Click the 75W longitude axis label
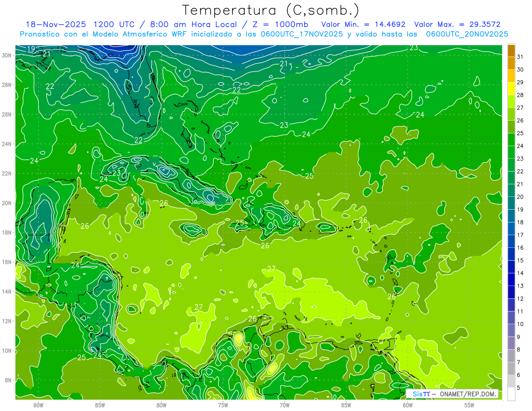Screen dimensions: 532x411 pos(223,405)
